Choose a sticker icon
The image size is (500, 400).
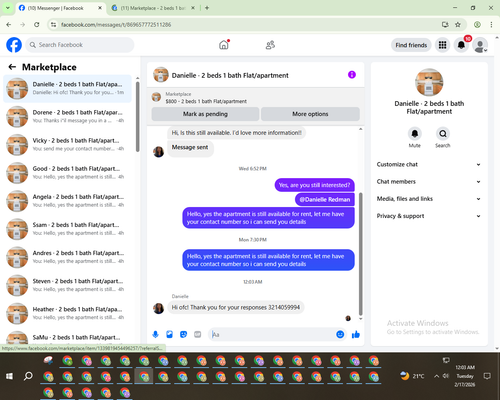pos(183,334)
